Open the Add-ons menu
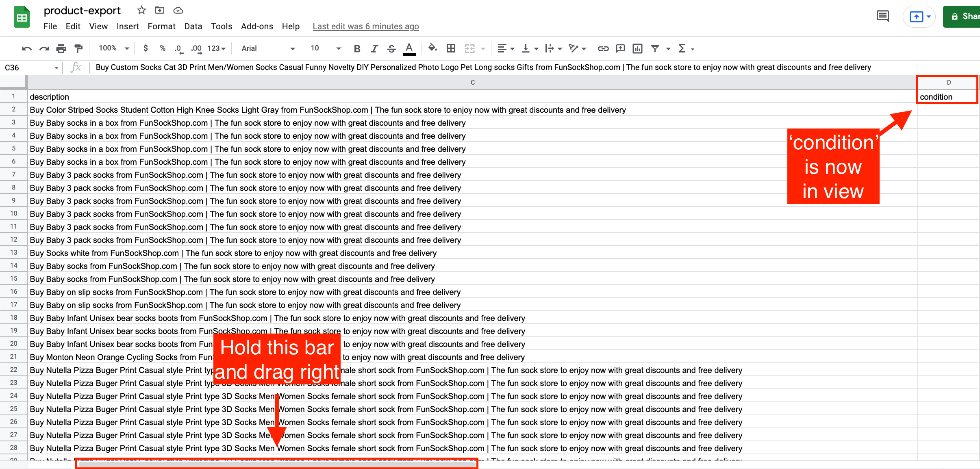The width and height of the screenshot is (980, 469). tap(256, 26)
